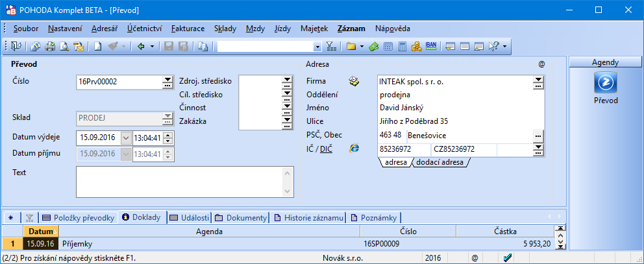Open Mzdy menu
Viewport: 644px width, 264px height.
pos(256,29)
